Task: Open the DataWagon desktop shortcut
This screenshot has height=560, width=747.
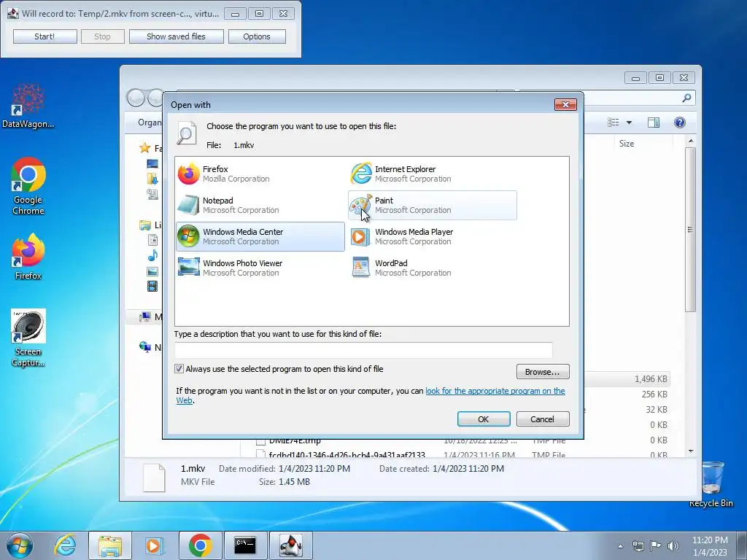Action: pos(28,106)
